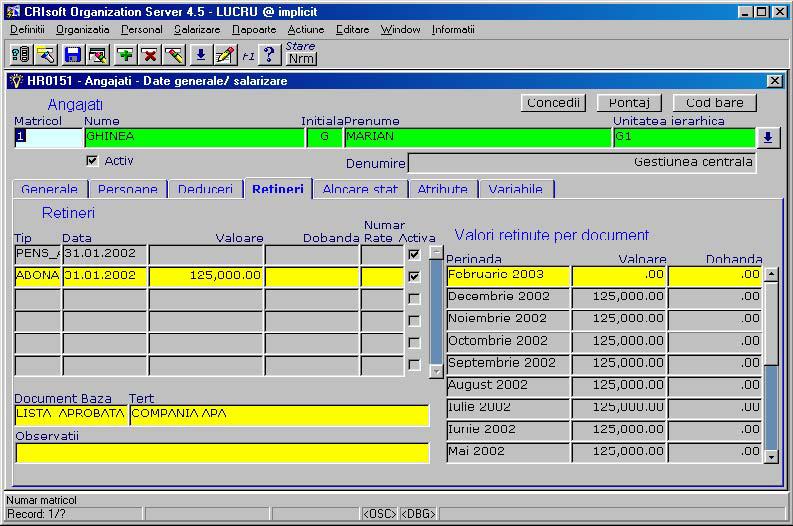Check the Activa box on fourth Retineri row

click(x=414, y=321)
